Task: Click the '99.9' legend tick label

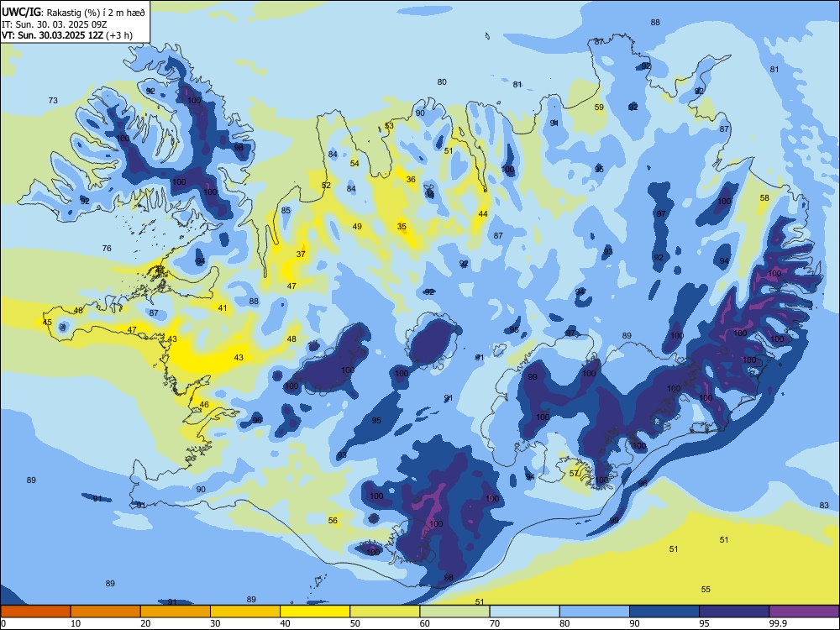Action: (x=778, y=623)
